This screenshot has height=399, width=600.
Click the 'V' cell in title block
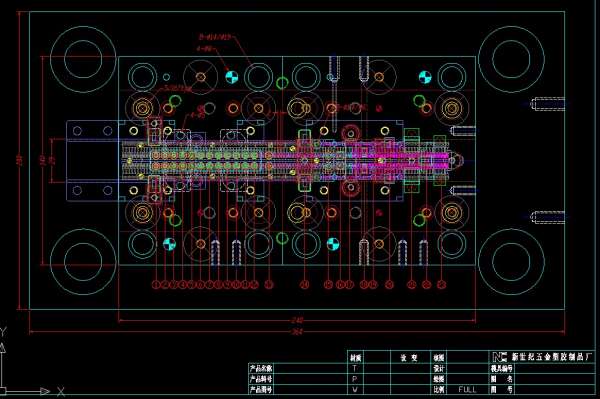[355, 390]
